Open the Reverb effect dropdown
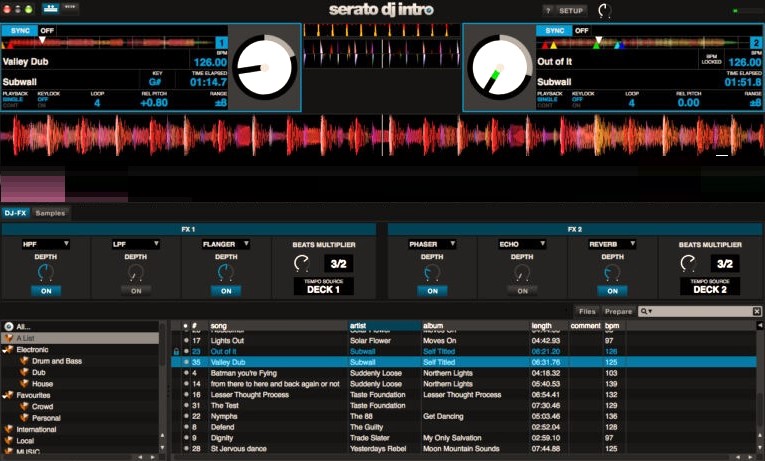Screen dimensions: 765x461 612,244
